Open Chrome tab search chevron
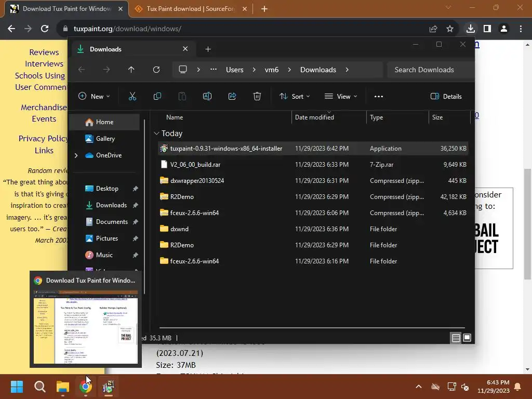Image resolution: width=532 pixels, height=399 pixels. tap(448, 7)
